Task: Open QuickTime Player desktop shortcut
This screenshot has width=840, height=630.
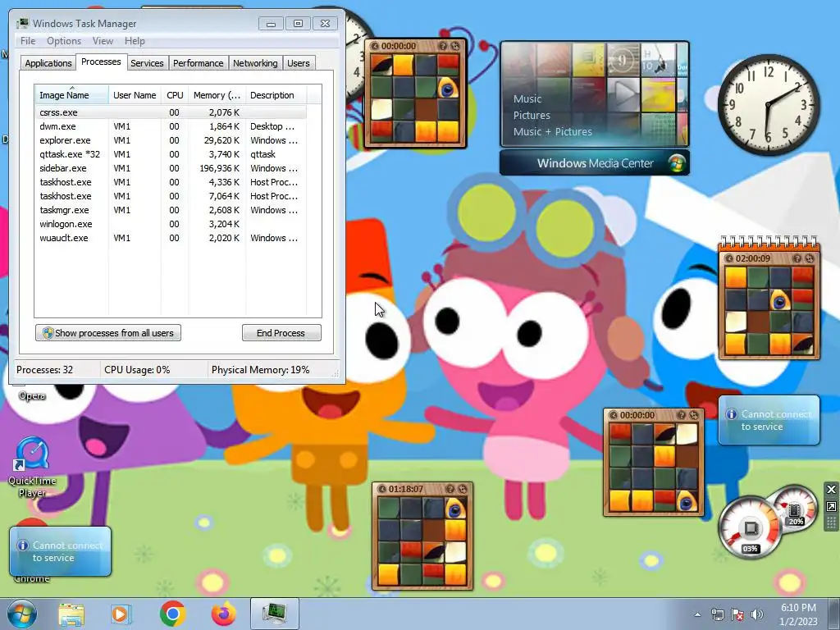Action: 32,467
